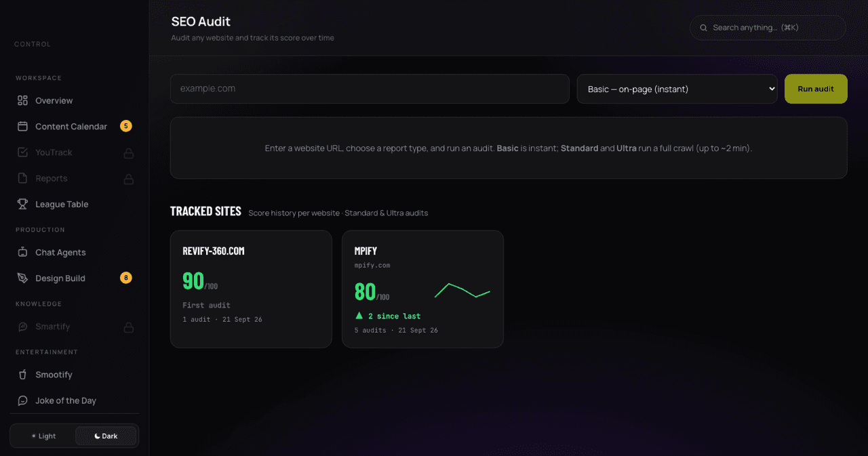
Task: Open Overview in the sidebar
Action: click(x=75, y=100)
